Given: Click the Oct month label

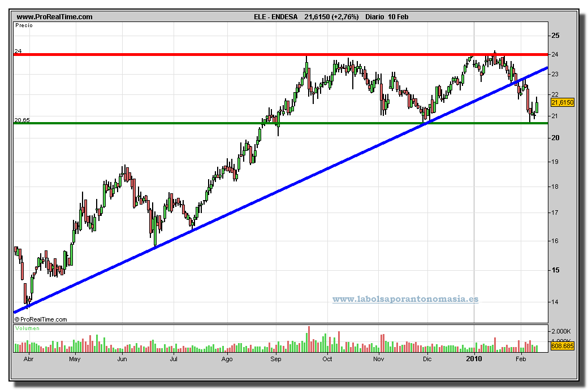Looking at the screenshot, I should 327,359.
